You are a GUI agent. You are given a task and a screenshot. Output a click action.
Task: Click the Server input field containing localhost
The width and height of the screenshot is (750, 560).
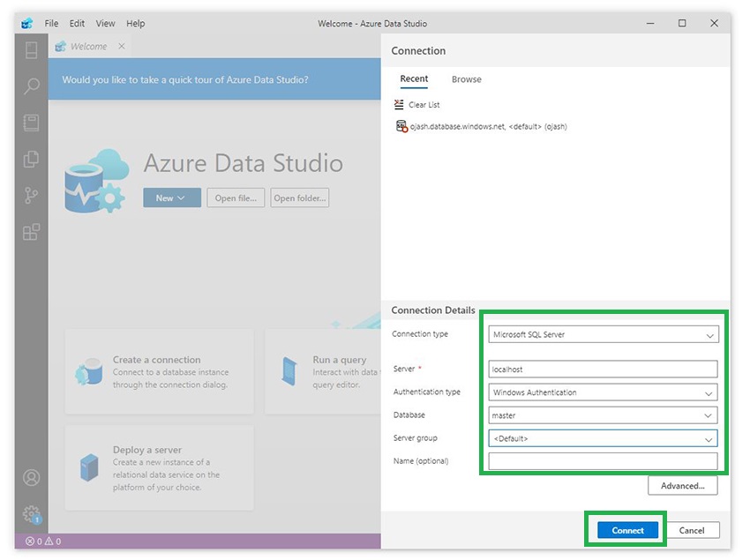coord(603,369)
